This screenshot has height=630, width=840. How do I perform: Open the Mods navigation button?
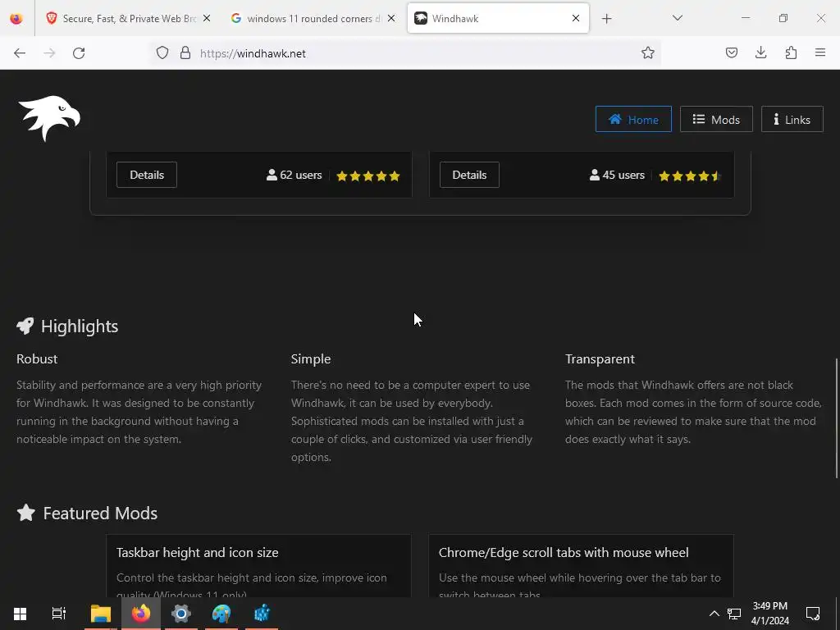[716, 120]
